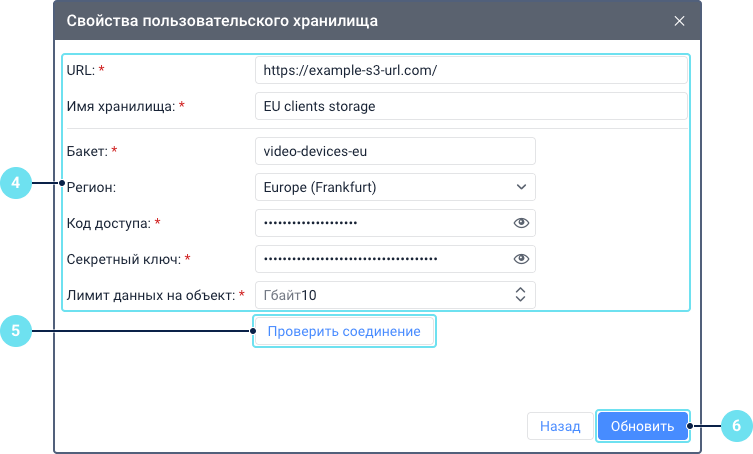Reveal the secret key with eye icon
The width and height of the screenshot is (753, 454).
click(520, 259)
